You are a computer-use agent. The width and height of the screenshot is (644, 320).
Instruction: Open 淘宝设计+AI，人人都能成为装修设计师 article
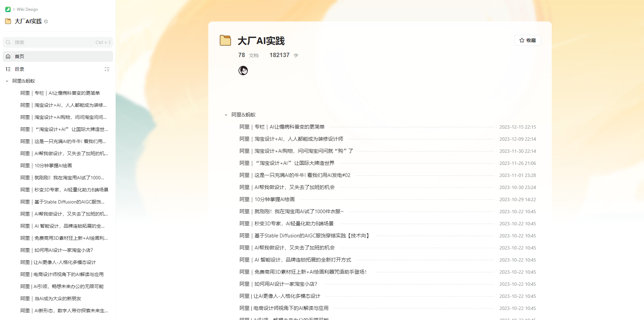(291, 139)
